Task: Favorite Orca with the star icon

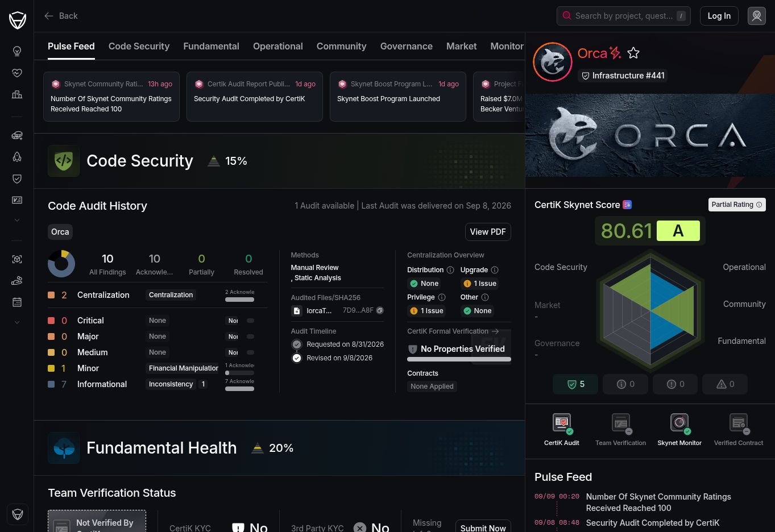Action: click(x=633, y=53)
